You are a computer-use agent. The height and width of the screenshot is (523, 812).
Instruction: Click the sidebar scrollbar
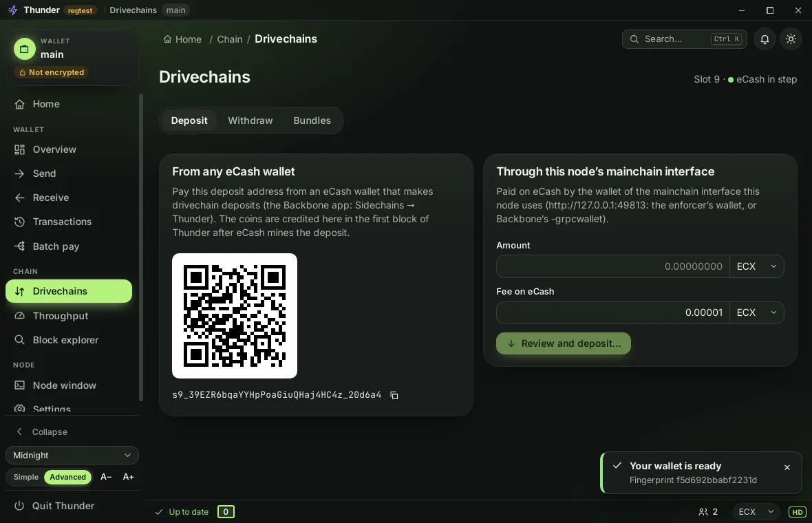pyautogui.click(x=141, y=248)
